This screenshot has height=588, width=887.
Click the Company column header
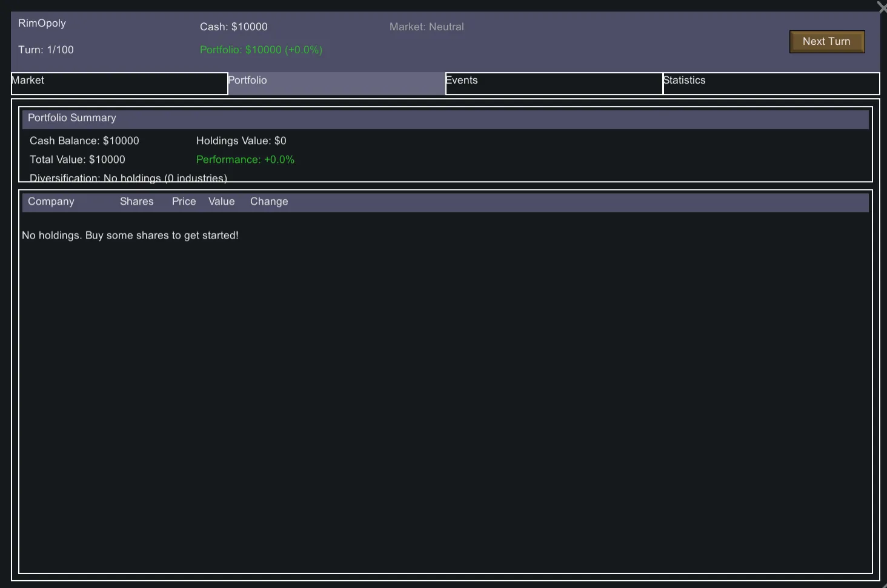click(x=51, y=202)
